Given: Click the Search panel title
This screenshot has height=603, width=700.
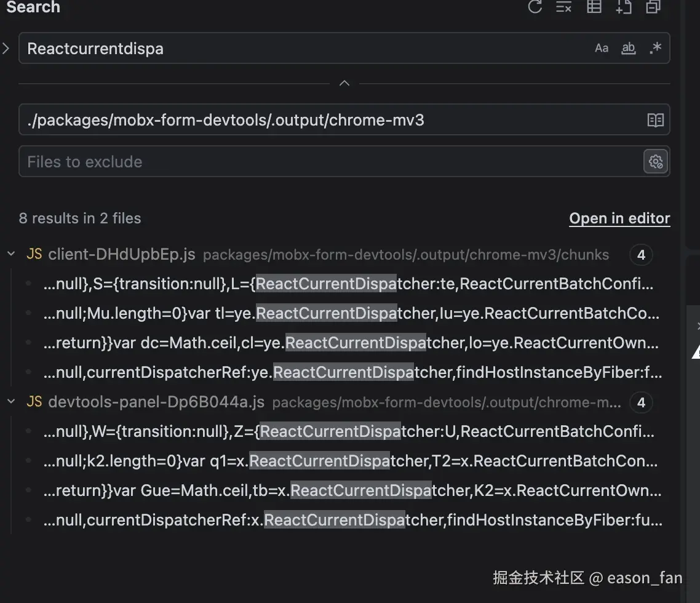Looking at the screenshot, I should pos(33,6).
